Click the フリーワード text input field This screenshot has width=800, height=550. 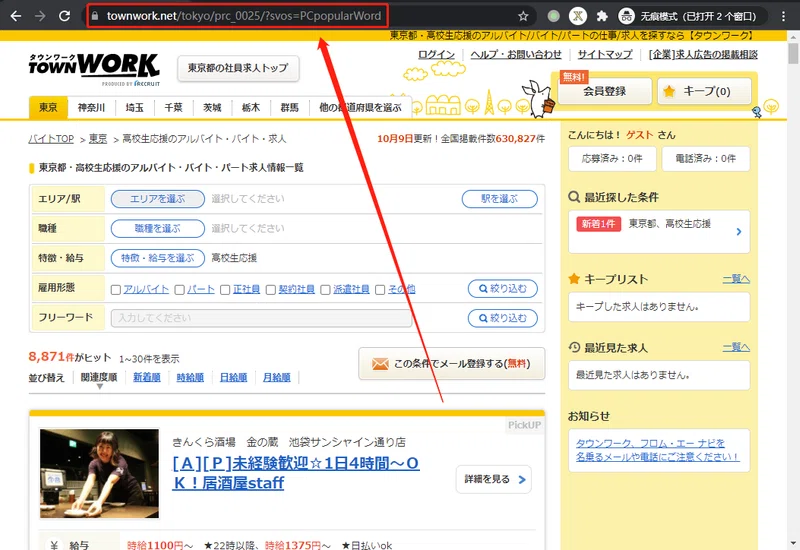261,318
